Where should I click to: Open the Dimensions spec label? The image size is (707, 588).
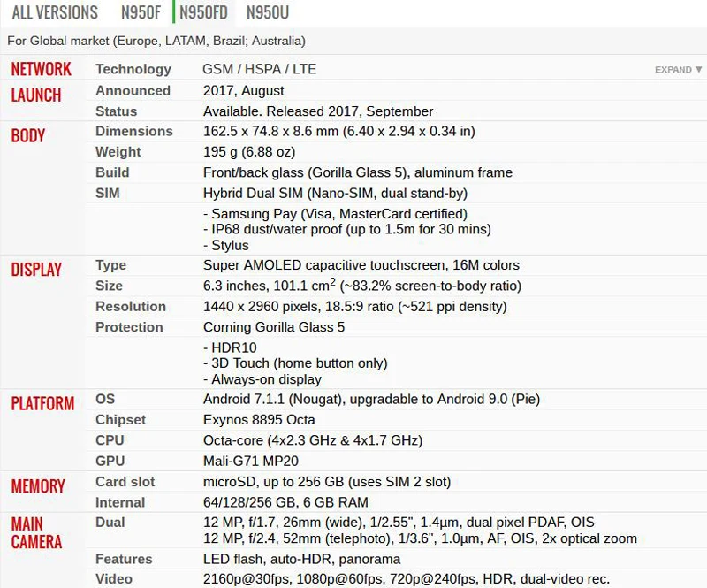134,132
